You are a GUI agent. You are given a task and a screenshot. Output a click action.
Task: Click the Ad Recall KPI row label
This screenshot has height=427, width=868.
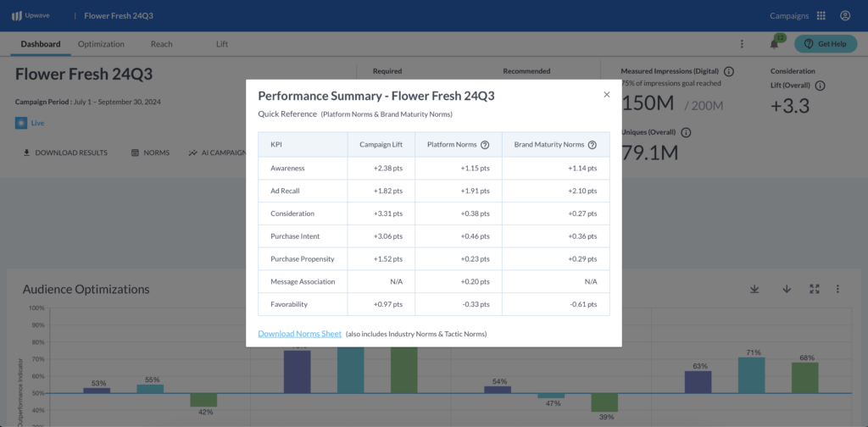click(285, 191)
